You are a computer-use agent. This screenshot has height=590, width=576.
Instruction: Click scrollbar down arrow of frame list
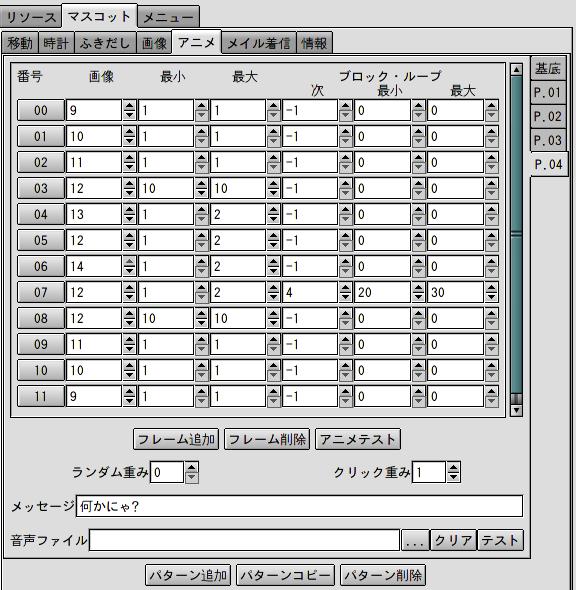pos(517,410)
